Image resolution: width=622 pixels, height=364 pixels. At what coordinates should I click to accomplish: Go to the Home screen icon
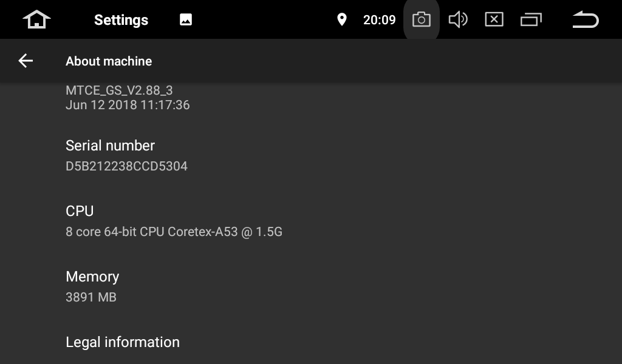point(36,19)
